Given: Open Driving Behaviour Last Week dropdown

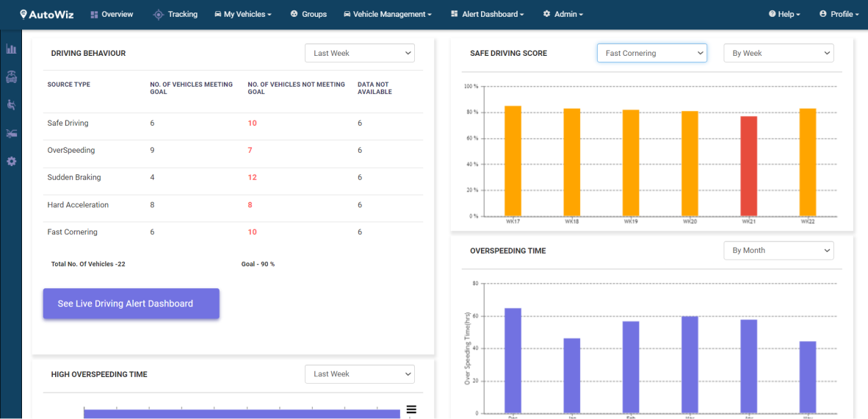Looking at the screenshot, I should coord(360,53).
